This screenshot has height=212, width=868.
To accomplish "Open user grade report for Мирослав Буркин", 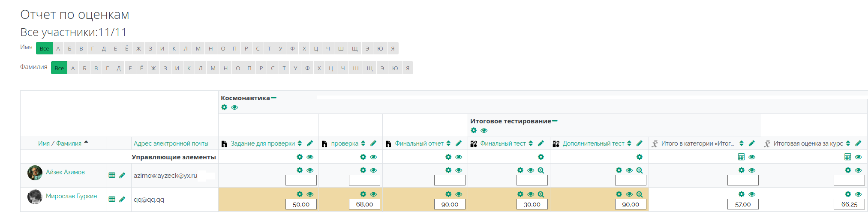I will click(112, 199).
